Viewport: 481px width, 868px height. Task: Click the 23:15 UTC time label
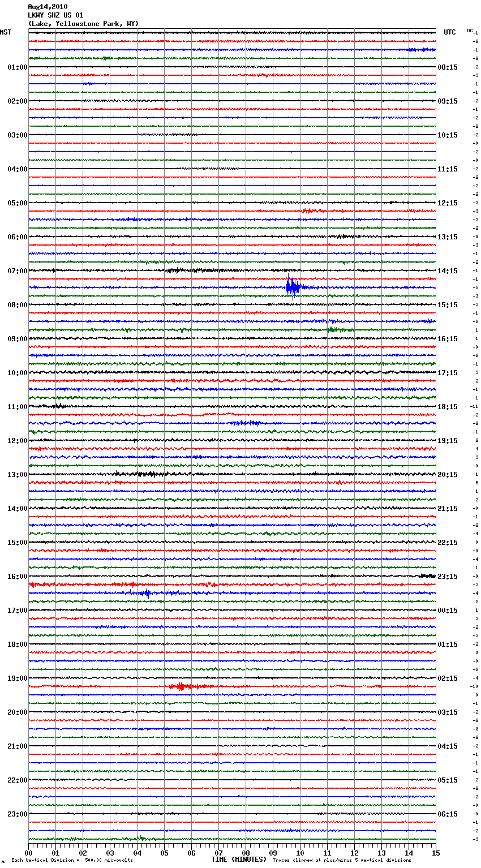coord(448,577)
